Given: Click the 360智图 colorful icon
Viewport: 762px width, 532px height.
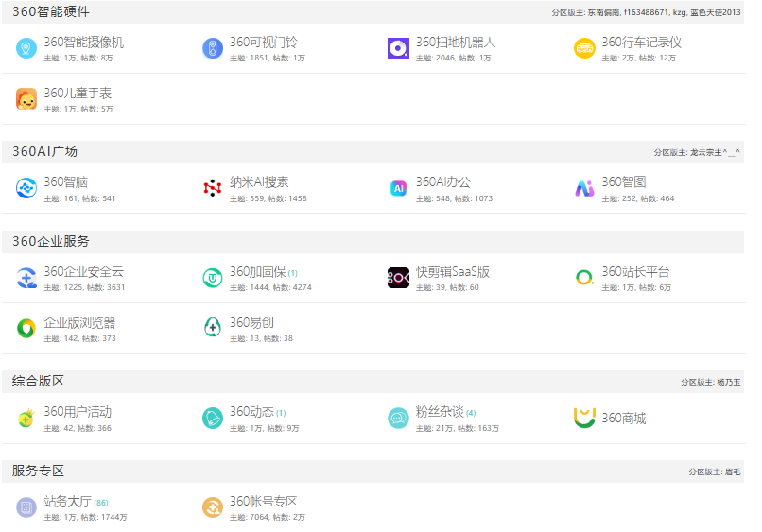Looking at the screenshot, I should click(x=584, y=188).
